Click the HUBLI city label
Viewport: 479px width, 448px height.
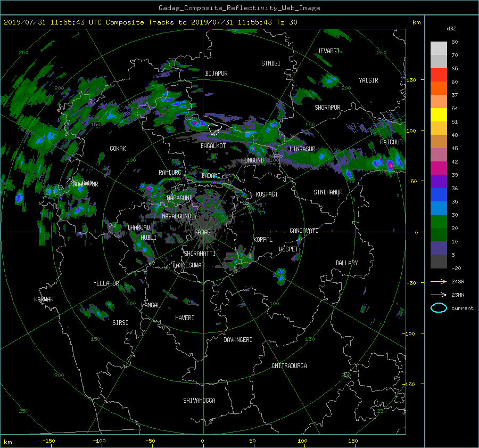(x=148, y=237)
